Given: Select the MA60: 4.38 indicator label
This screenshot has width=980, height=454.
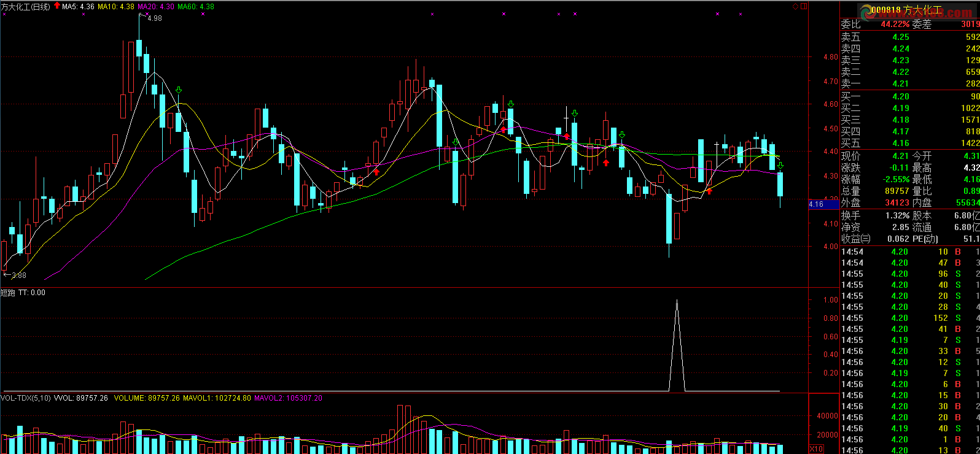Looking at the screenshot, I should 196,7.
